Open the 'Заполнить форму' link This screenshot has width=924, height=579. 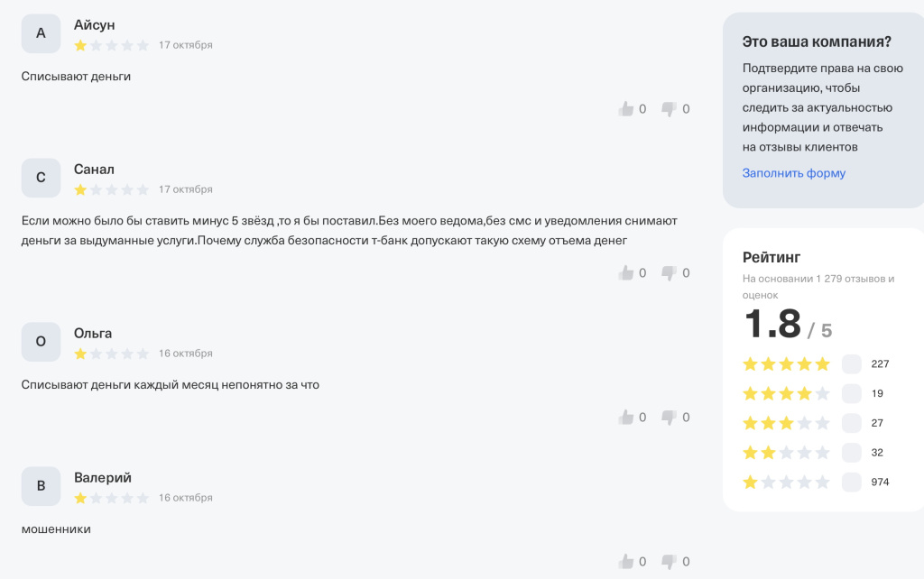(794, 173)
